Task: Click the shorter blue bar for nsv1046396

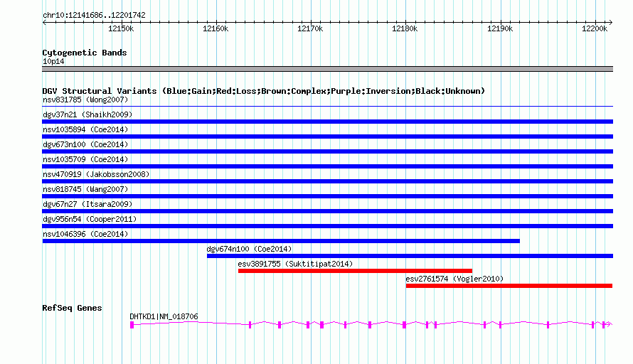Action: (281, 241)
